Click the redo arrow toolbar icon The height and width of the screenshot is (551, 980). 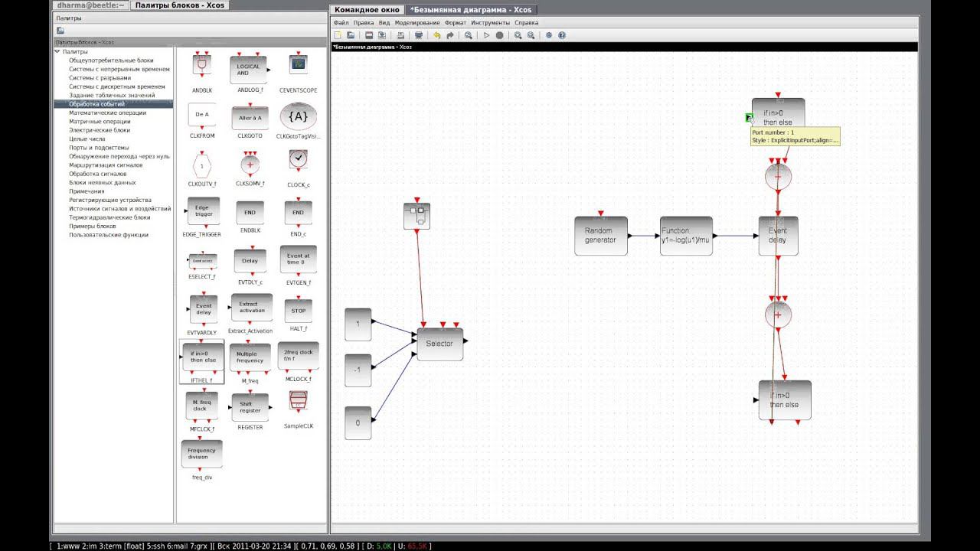[449, 35]
